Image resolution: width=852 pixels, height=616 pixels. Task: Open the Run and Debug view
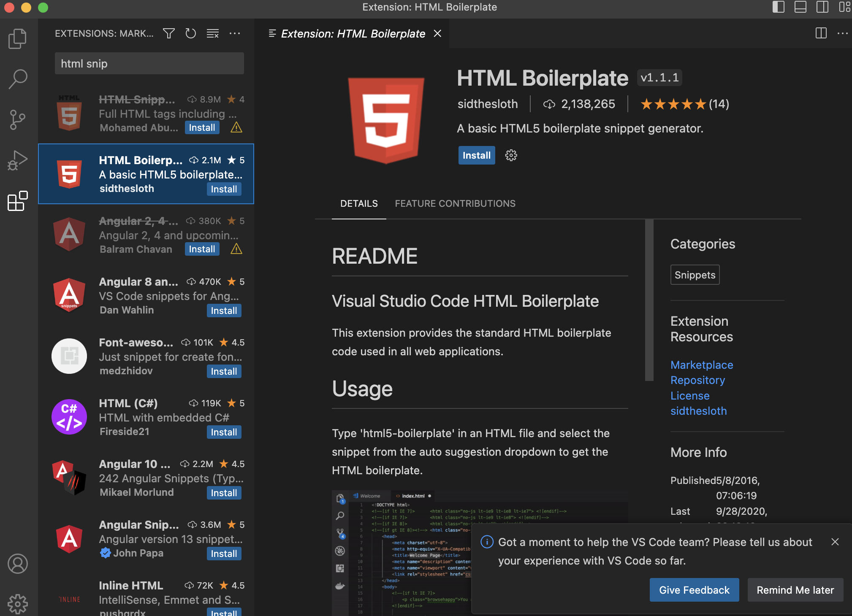point(17,160)
